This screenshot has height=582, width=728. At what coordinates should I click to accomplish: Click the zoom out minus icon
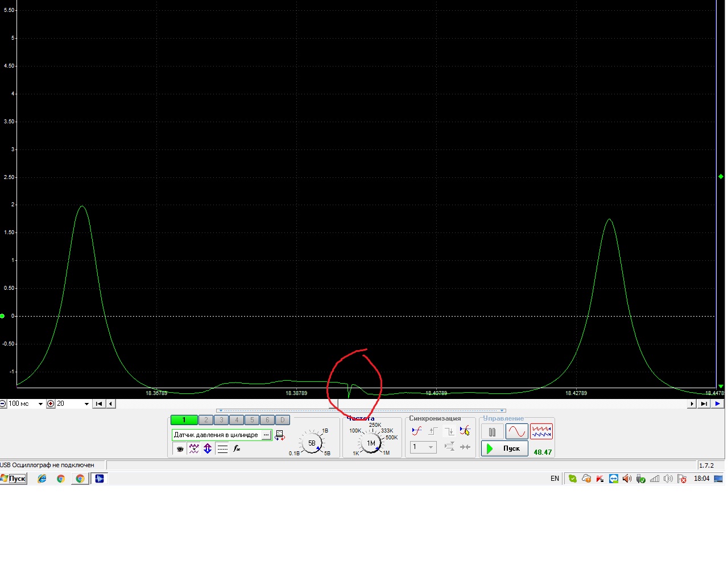[3, 404]
